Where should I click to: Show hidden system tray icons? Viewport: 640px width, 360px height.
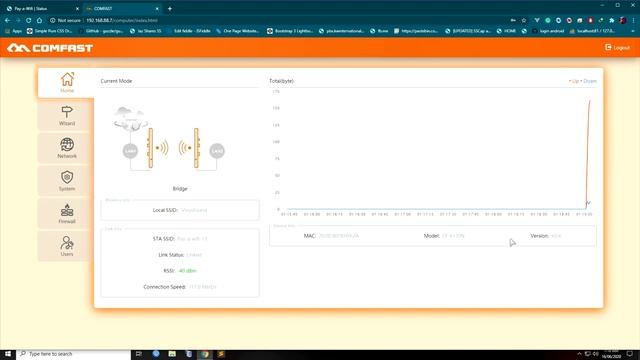click(x=579, y=354)
